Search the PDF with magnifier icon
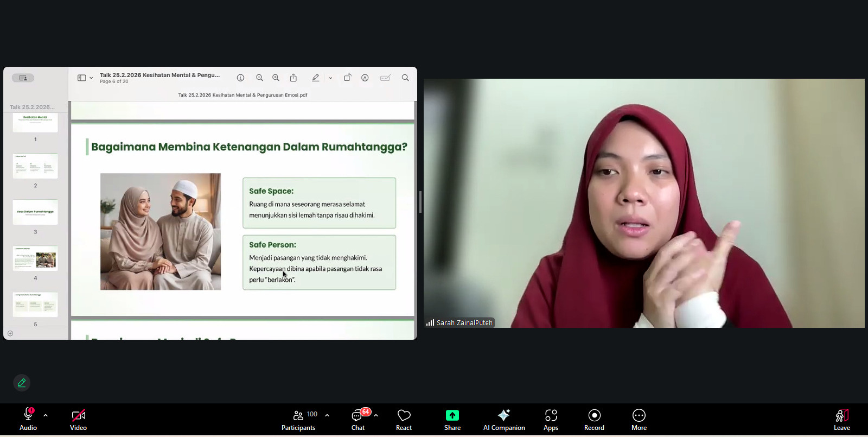Viewport: 868px width, 437px height. point(405,78)
